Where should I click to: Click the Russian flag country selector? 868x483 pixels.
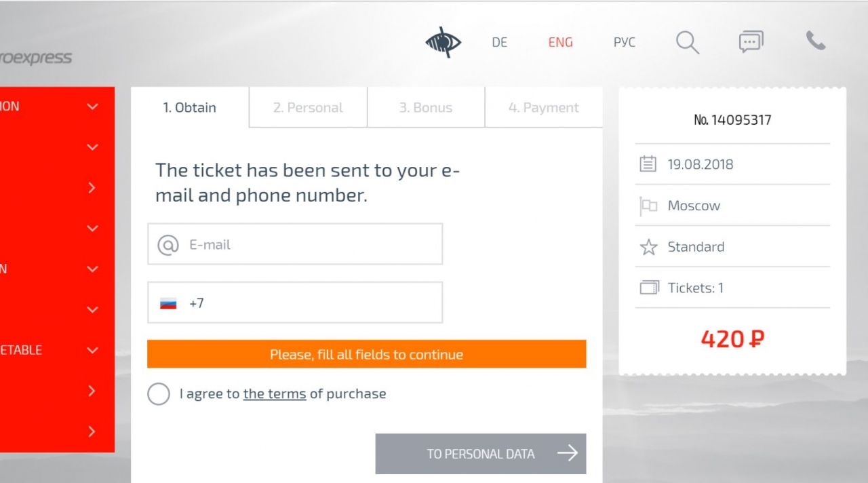click(x=168, y=303)
